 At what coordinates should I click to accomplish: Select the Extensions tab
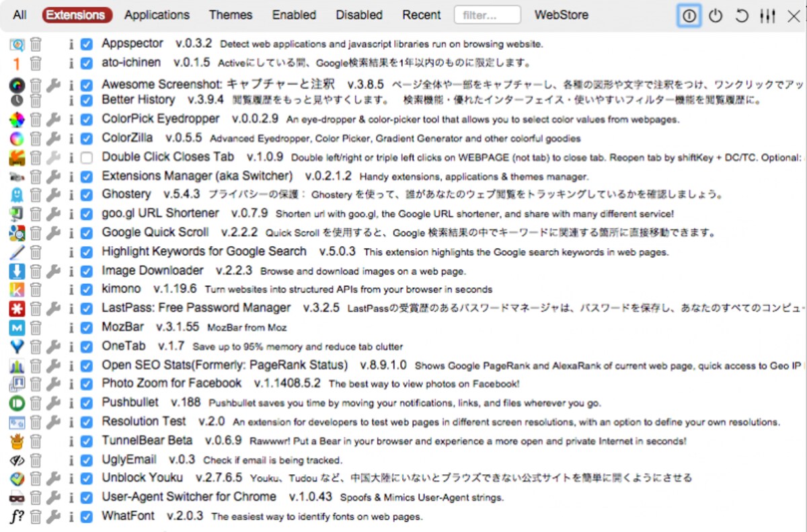(x=77, y=15)
